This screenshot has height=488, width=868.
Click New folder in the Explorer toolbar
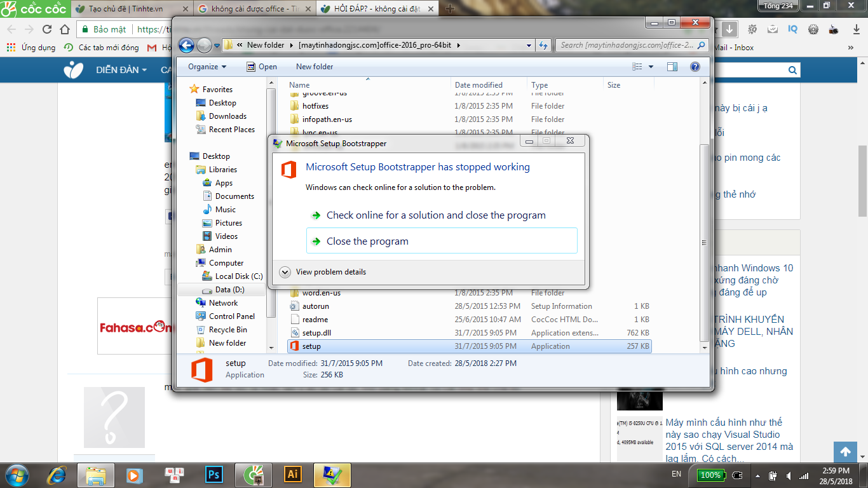[315, 67]
